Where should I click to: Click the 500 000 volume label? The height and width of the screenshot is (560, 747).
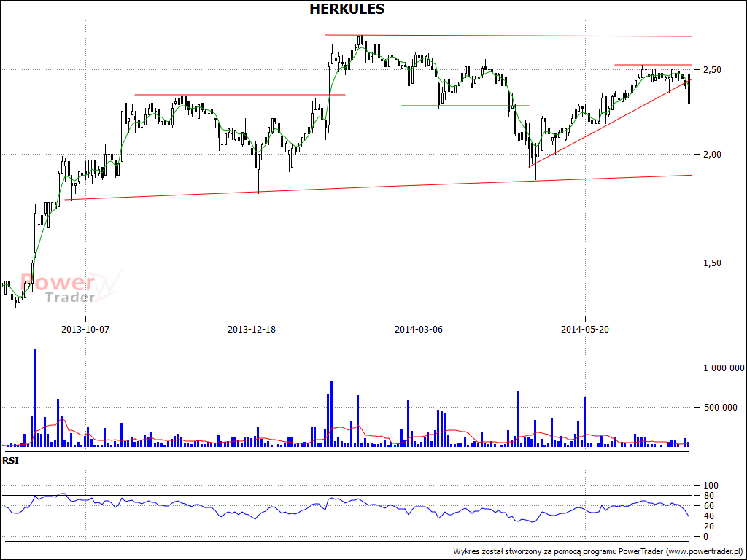pos(720,407)
